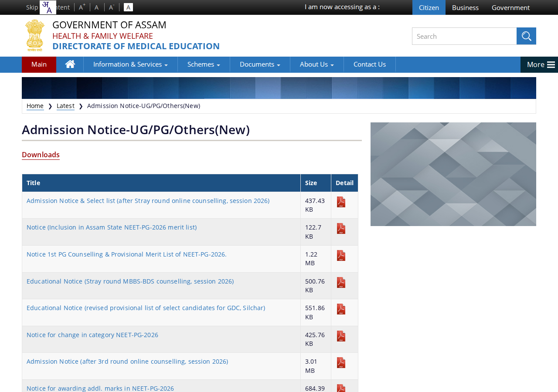This screenshot has height=392, width=558.
Task: Select the white high-contrast A swatch
Action: pos(128,7)
